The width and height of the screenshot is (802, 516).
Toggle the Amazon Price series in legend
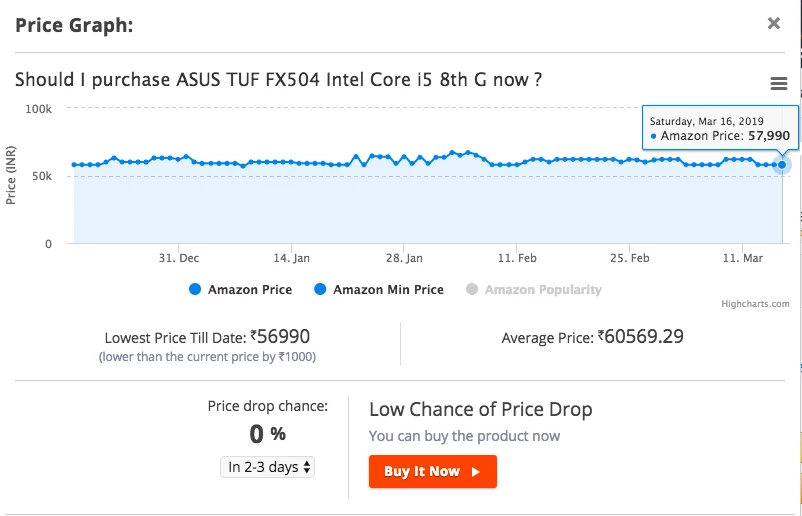point(240,290)
